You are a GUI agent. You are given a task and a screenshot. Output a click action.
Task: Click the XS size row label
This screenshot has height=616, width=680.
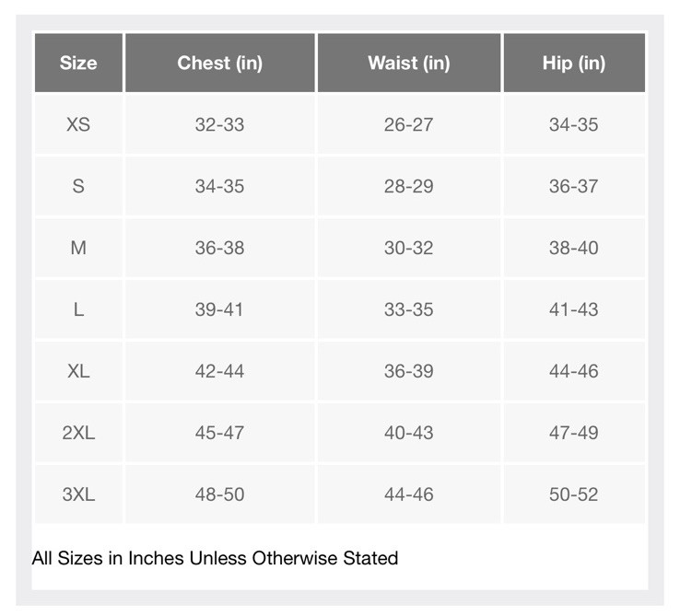[x=78, y=124]
